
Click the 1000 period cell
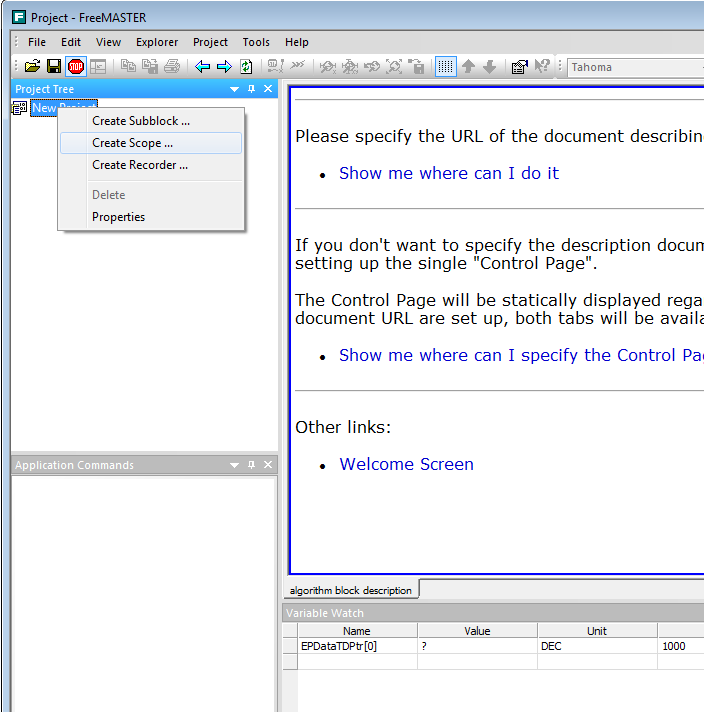click(681, 646)
